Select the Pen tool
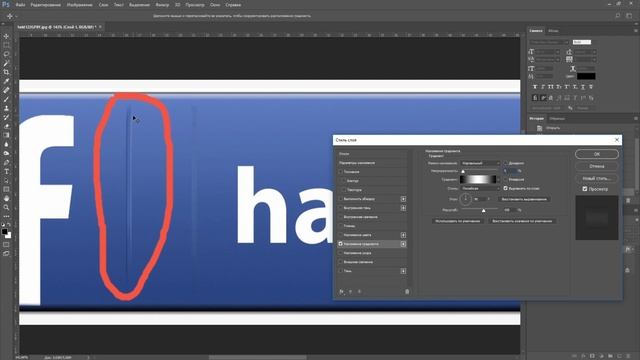 (x=6, y=162)
